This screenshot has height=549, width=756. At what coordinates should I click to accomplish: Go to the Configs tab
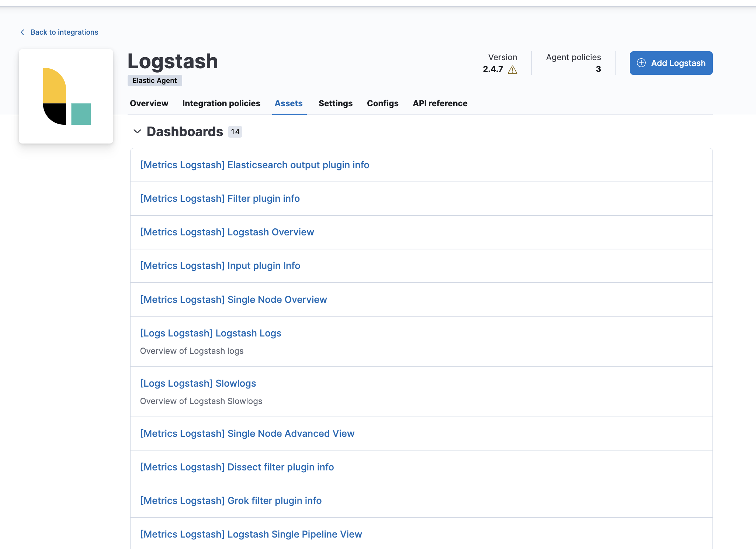click(382, 103)
